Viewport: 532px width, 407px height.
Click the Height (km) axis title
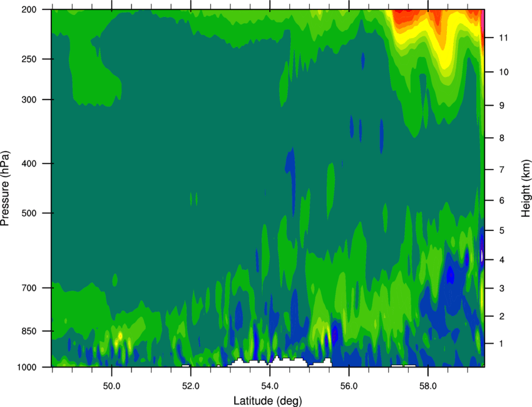[526, 188]
